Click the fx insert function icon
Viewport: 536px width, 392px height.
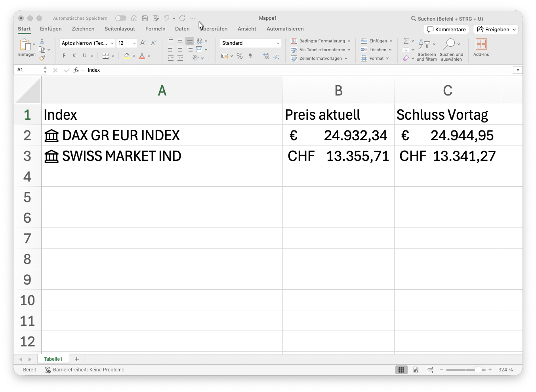click(x=76, y=70)
